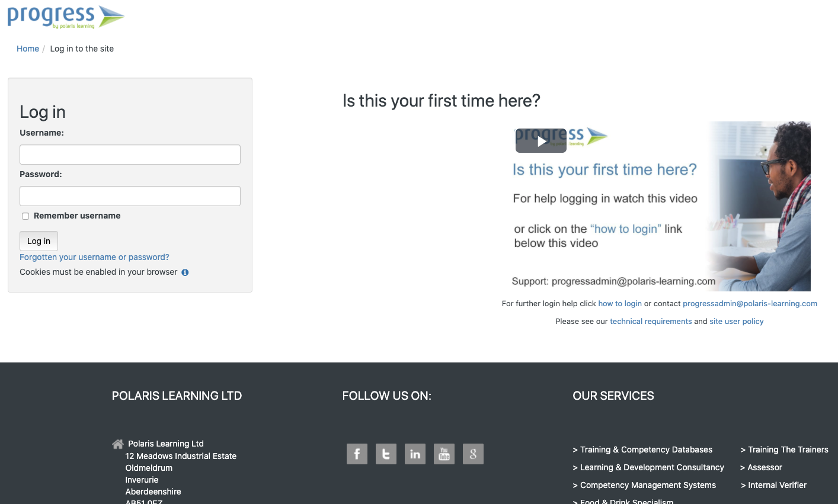Click the Username input field
Screen dimensions: 838x504
[130, 155]
